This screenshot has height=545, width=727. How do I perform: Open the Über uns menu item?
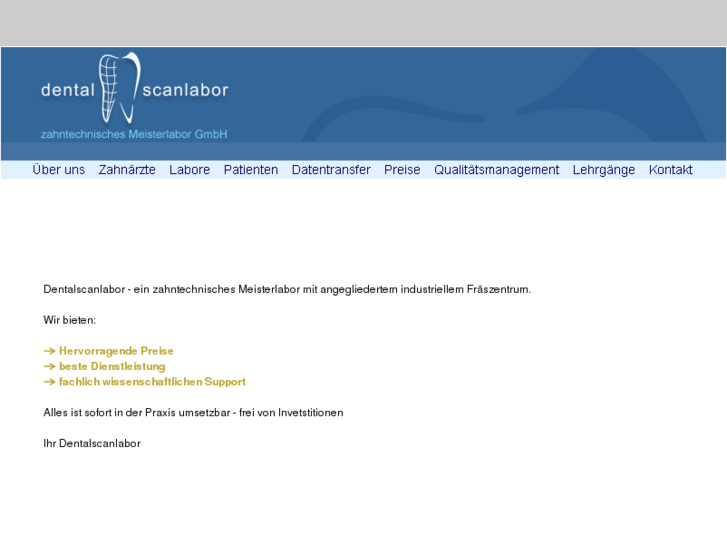pos(58,170)
